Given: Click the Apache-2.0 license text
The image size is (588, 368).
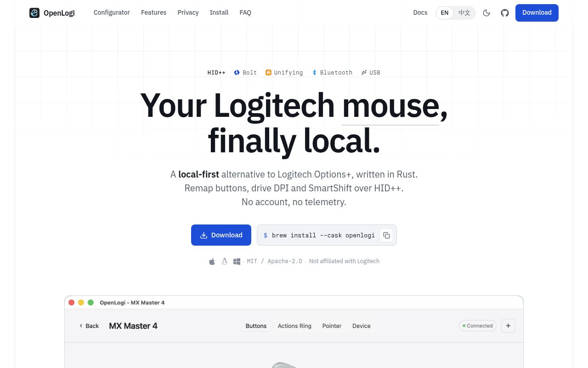Looking at the screenshot, I should coord(285,261).
